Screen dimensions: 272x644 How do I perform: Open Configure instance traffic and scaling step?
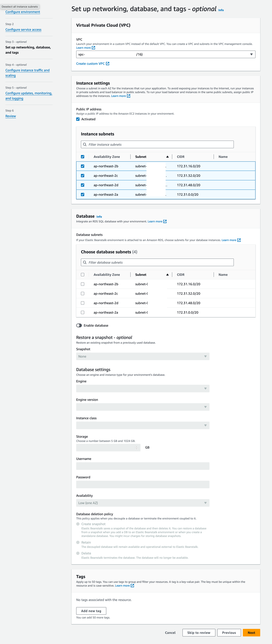click(x=27, y=73)
